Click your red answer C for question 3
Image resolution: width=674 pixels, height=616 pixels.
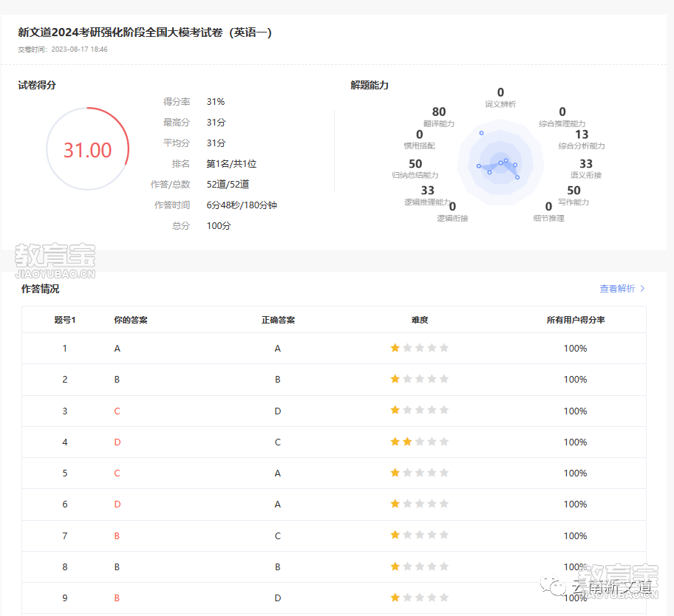pyautogui.click(x=117, y=411)
